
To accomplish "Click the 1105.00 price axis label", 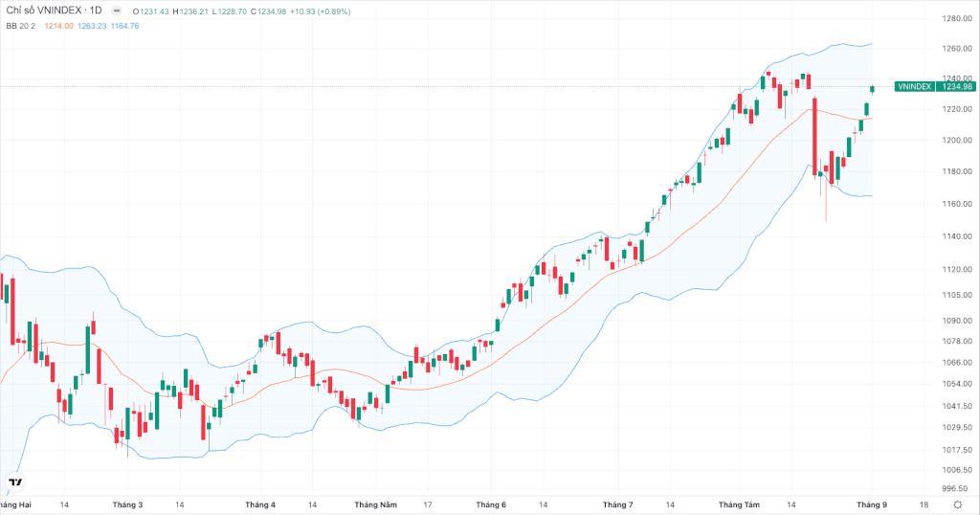I will click(957, 295).
